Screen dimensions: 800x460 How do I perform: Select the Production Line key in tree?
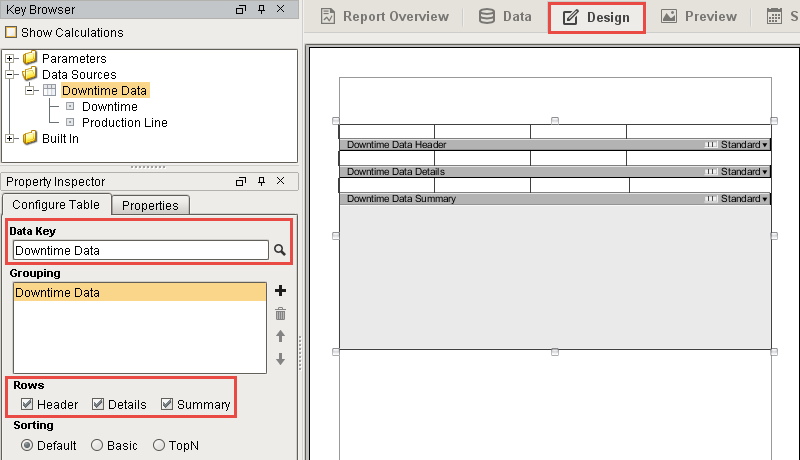point(124,122)
